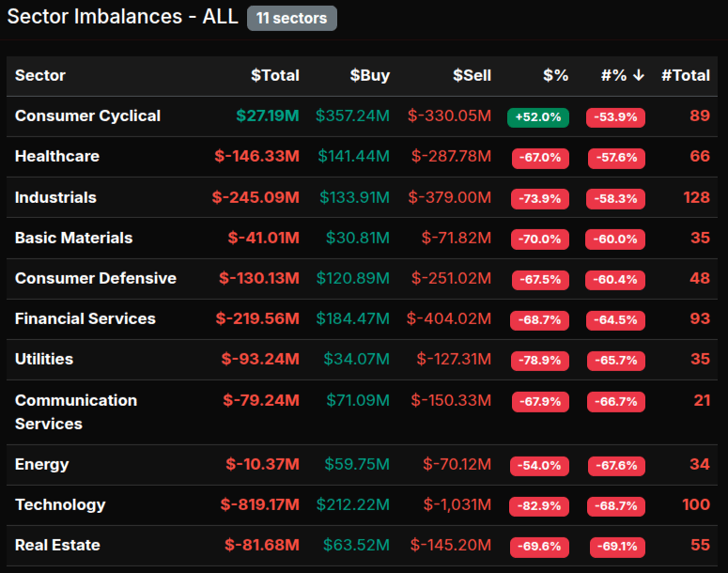Sort by the #% column down arrow
Screen dimensions: 728x573
(x=639, y=75)
